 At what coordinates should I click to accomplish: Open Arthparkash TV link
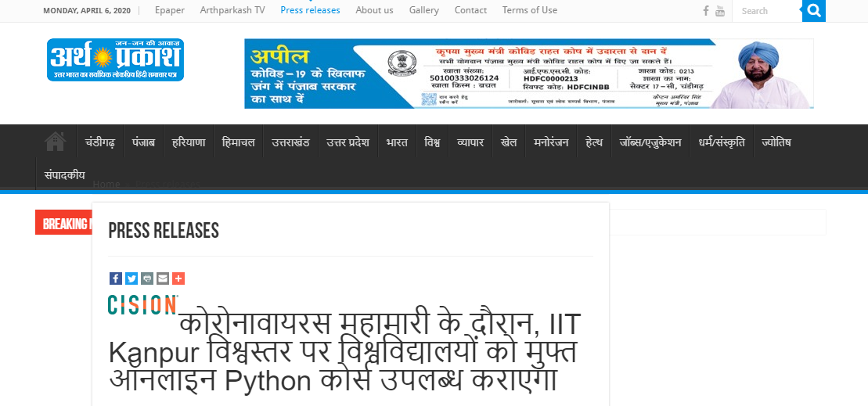tap(232, 10)
